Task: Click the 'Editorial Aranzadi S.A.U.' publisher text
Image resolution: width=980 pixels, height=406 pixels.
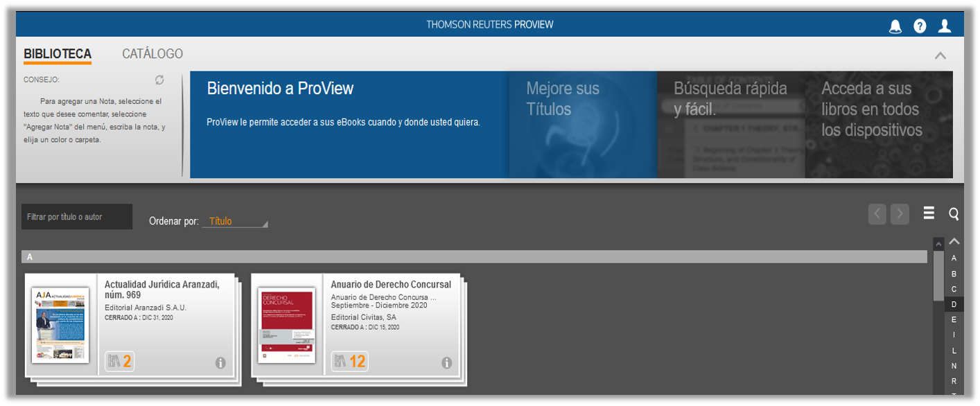Action: tap(146, 308)
